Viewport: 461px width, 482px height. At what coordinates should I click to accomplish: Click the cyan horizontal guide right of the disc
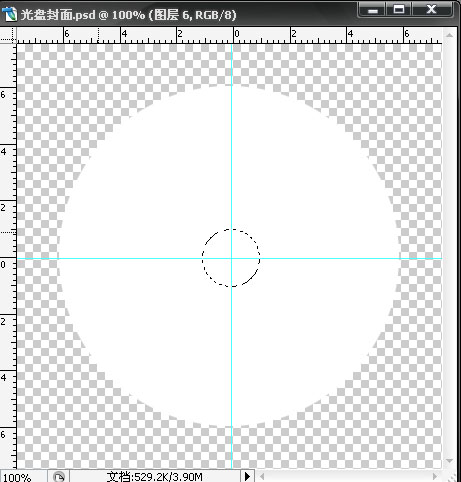421,258
